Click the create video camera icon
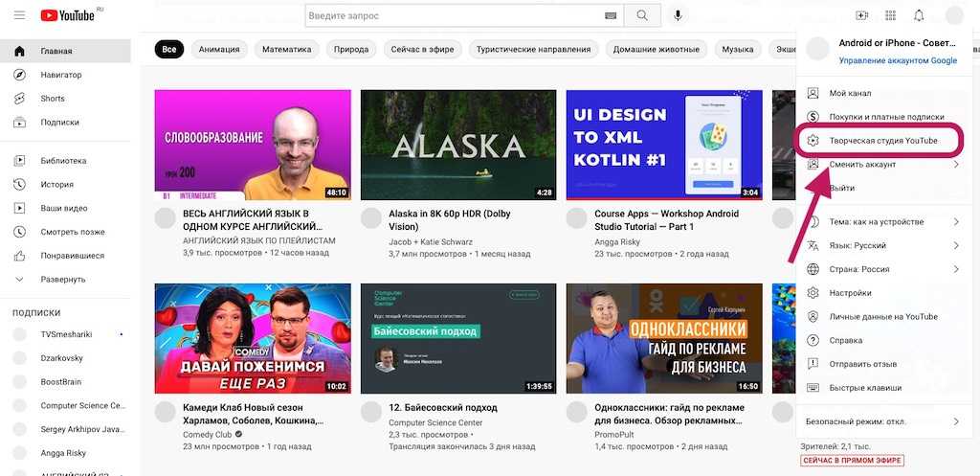Image resolution: width=980 pixels, height=476 pixels. (861, 15)
